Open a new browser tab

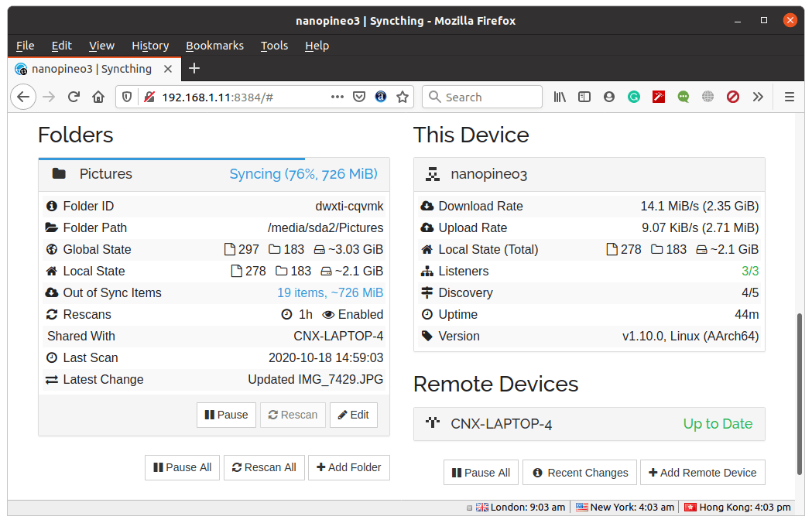click(194, 68)
